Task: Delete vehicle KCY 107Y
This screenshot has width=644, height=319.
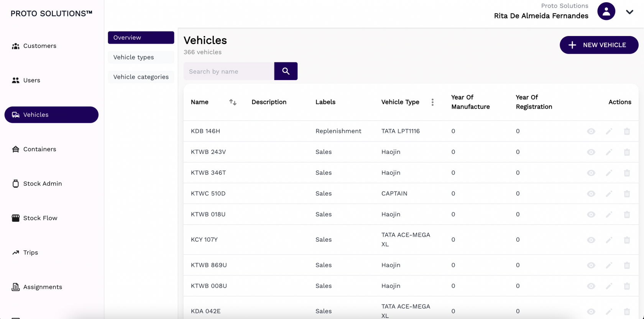Action: click(627, 240)
